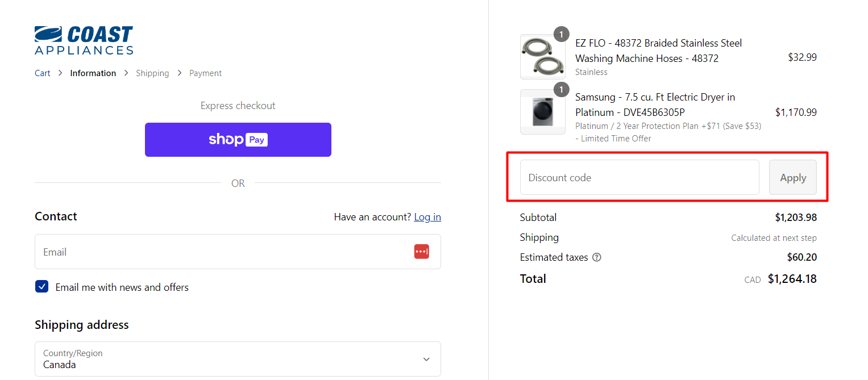Viewport: 868px width, 380px height.
Task: Click the quantity badge on the hoses image
Action: point(561,35)
